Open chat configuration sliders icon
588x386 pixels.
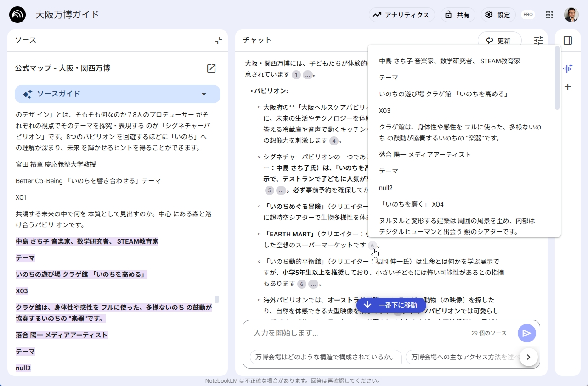pos(538,40)
